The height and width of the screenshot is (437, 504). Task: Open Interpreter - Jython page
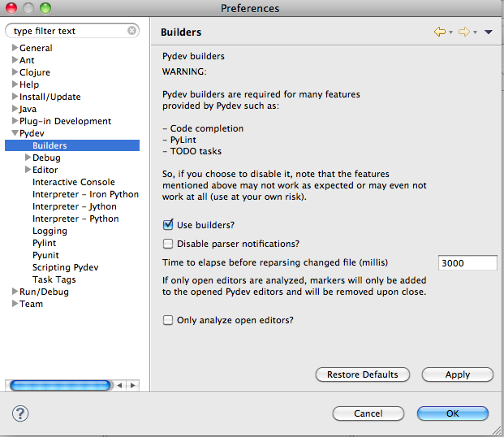pos(75,206)
